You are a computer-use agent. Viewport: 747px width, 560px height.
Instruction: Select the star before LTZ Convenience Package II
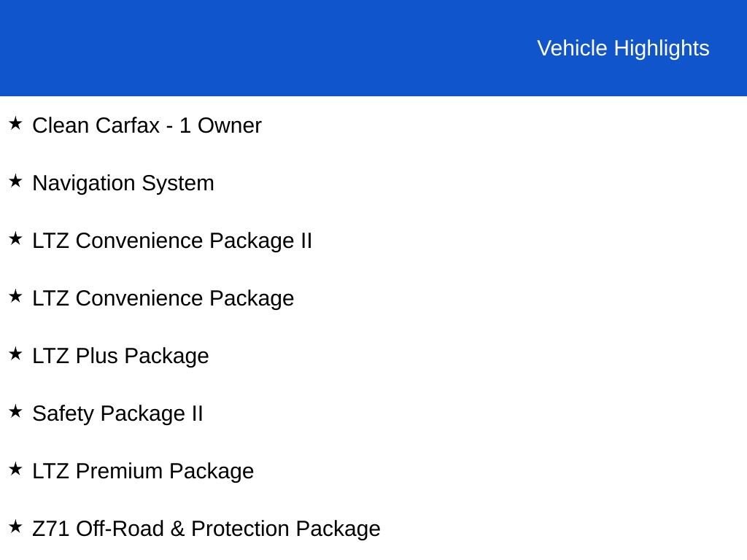click(x=15, y=238)
